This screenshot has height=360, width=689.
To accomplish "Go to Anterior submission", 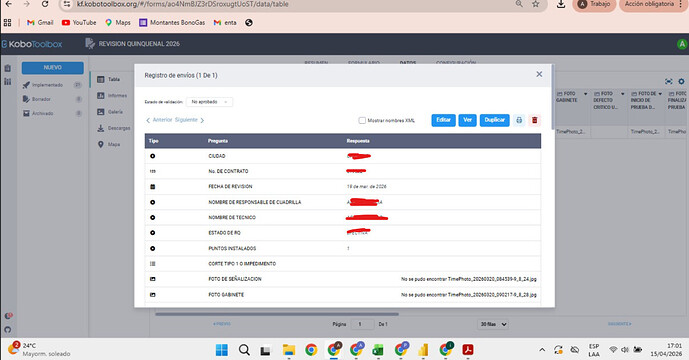I will pyautogui.click(x=159, y=120).
